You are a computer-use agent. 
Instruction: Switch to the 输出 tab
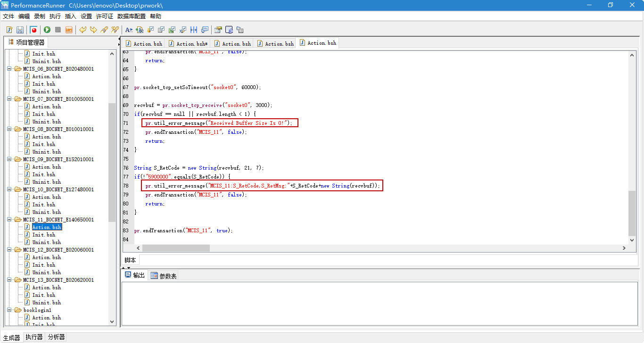[135, 275]
